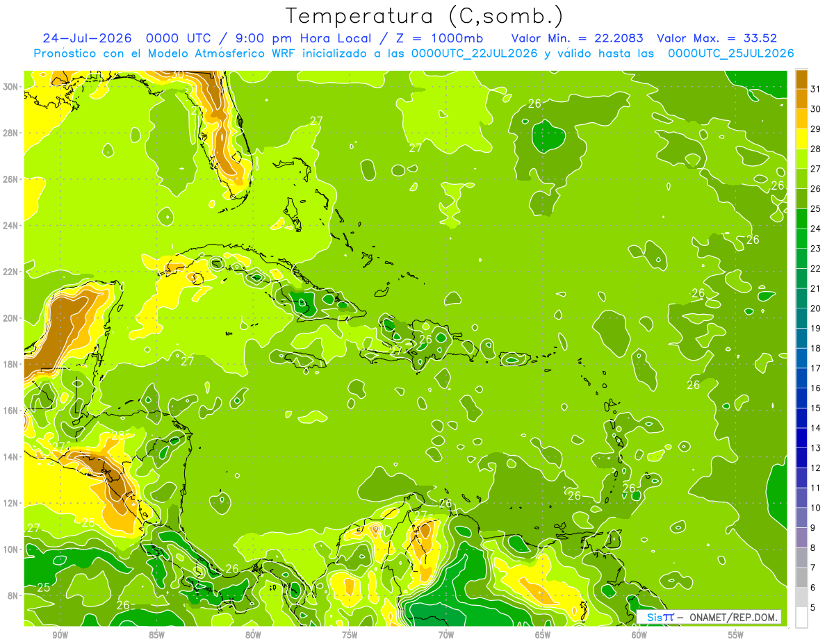Pick the top brown legend swatch above 31
This screenshot has width=834, height=644.
801,79
